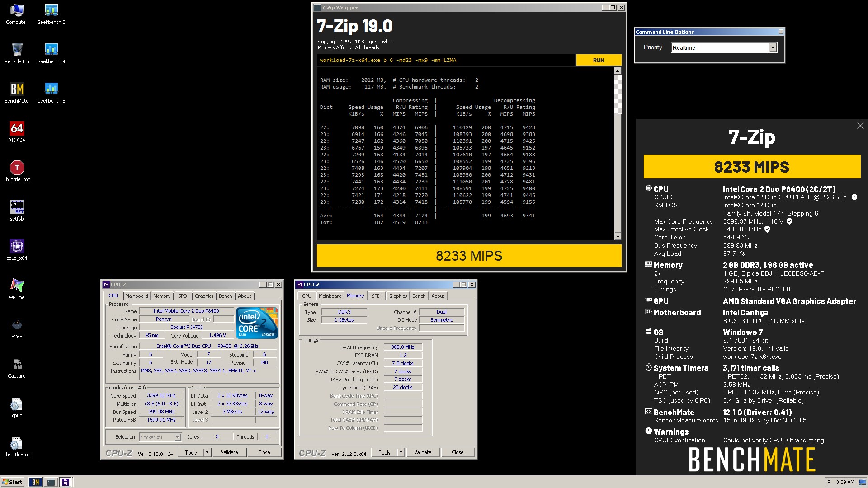Open Tools dropdown arrow in right CPU-Z

[401, 452]
